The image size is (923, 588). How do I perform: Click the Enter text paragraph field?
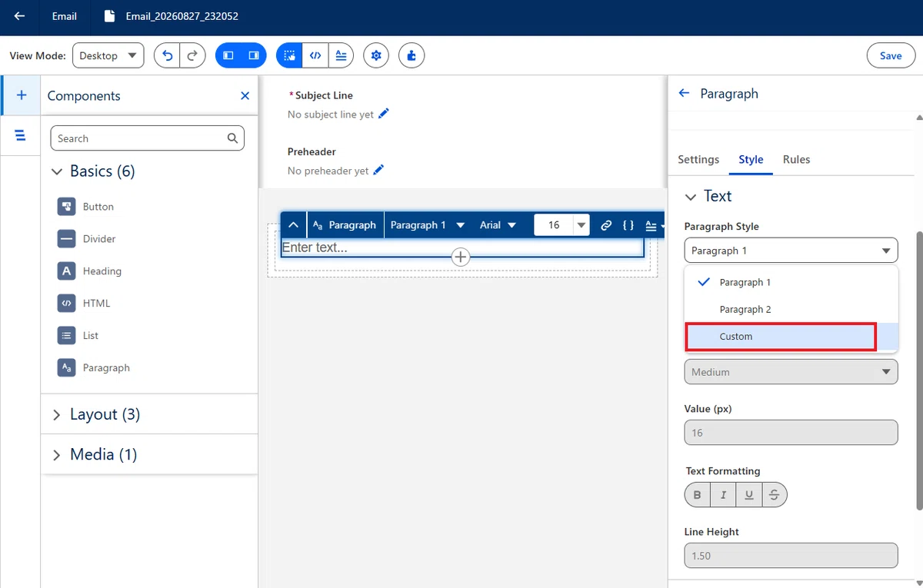(x=462, y=247)
